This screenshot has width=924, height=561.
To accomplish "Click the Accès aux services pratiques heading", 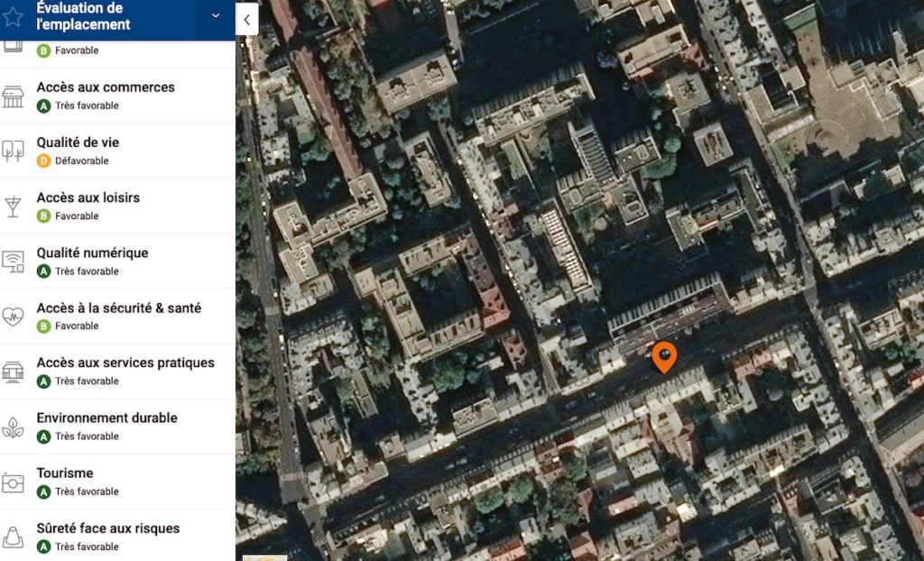I will tap(125, 363).
